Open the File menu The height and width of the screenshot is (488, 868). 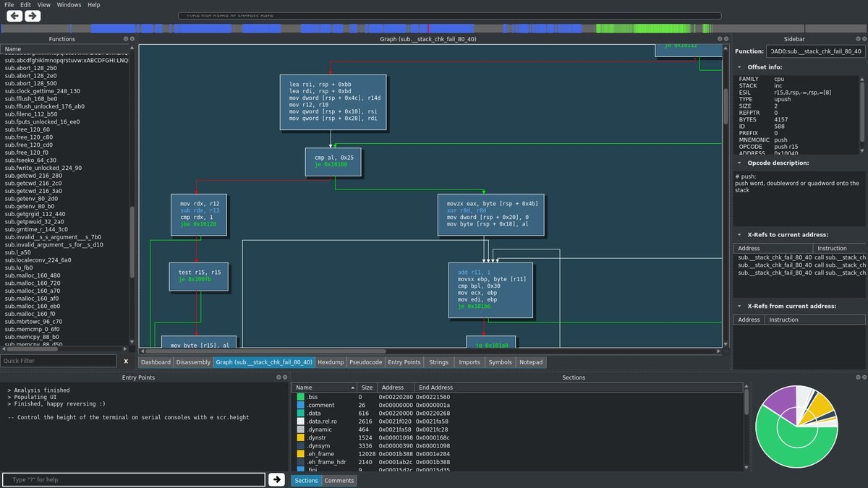point(9,4)
